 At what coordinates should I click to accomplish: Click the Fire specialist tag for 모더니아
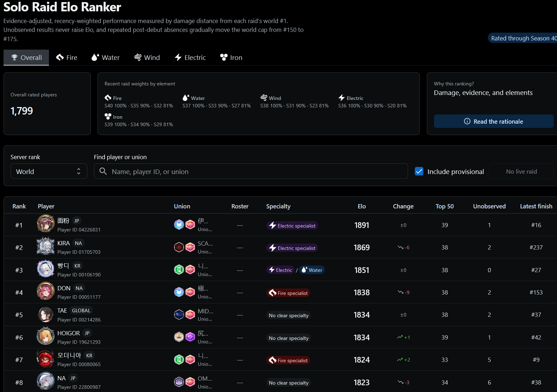(x=288, y=360)
